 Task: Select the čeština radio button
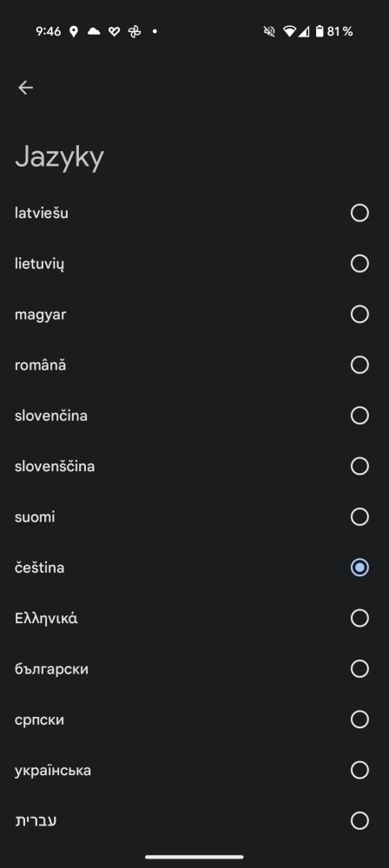pyautogui.click(x=359, y=568)
